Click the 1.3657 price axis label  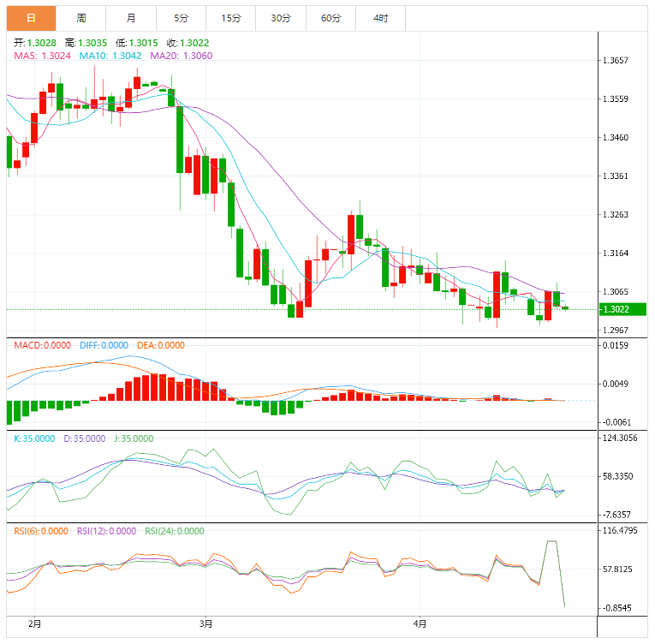click(616, 61)
